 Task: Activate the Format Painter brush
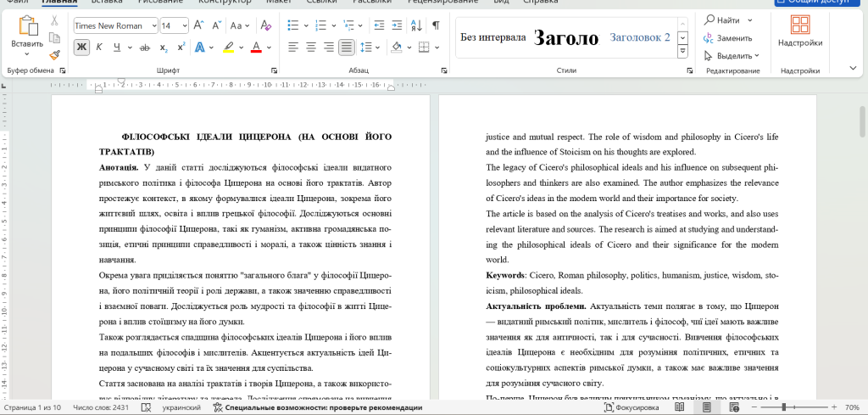point(54,54)
